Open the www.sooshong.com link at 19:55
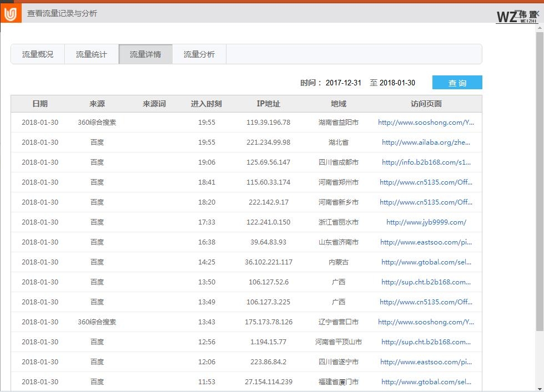This screenshot has height=392, width=544. [426, 123]
